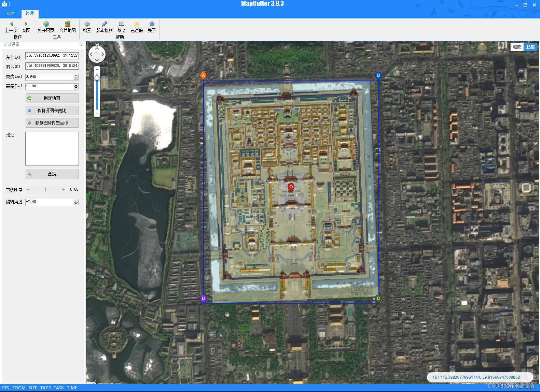Click the center O marker
The image size is (540, 392).
click(291, 187)
